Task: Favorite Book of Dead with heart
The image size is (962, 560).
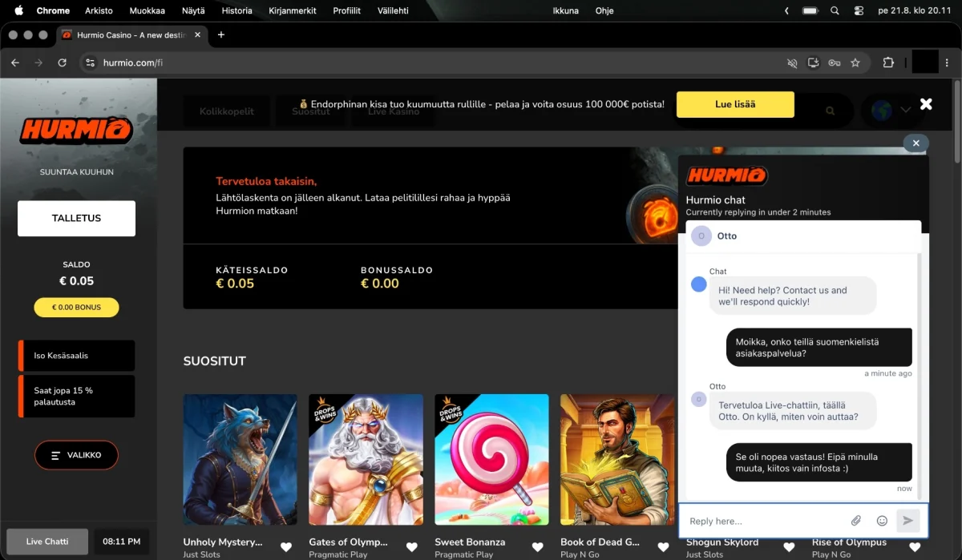Action: [x=664, y=547]
